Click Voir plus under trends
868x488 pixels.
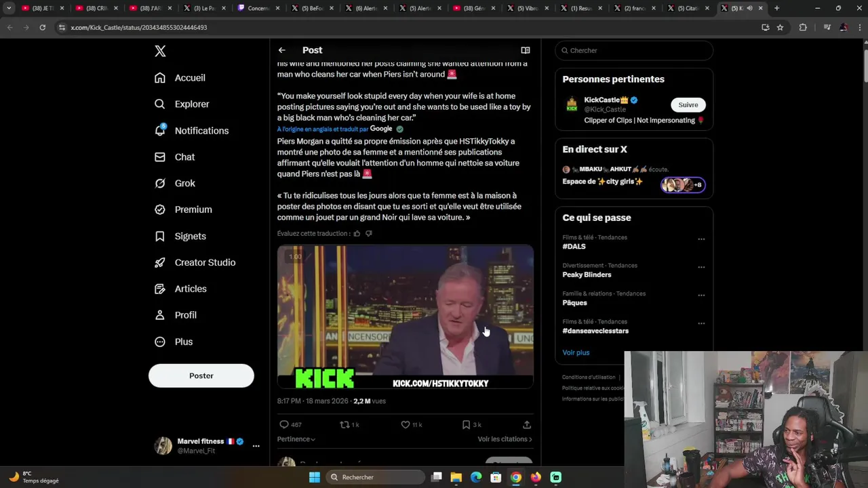576,352
